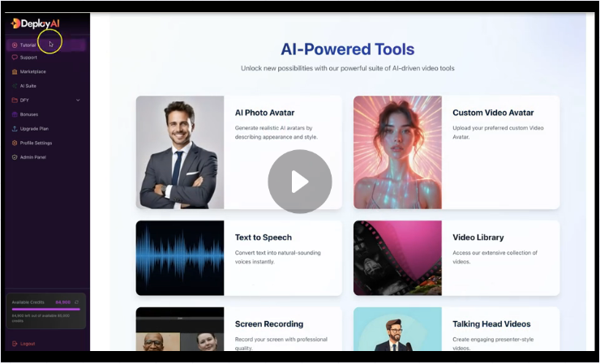Click the Video Library card
The width and height of the screenshot is (600, 364).
(x=456, y=258)
